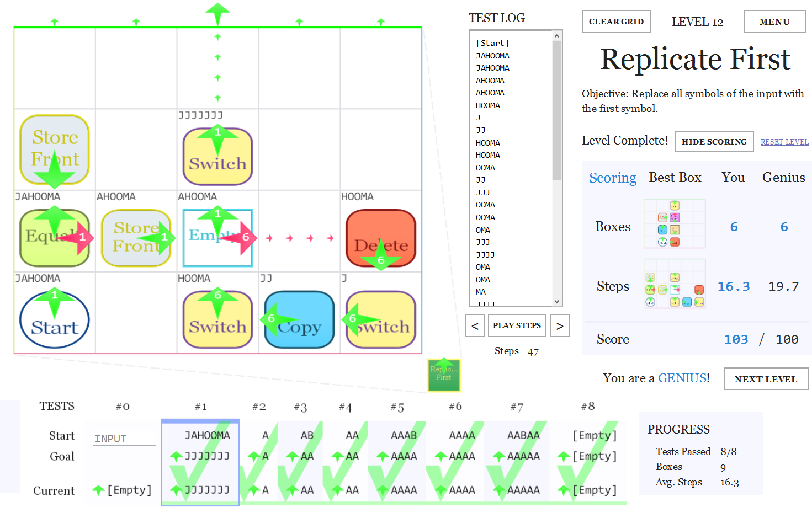Click the Best Box steps thumbnail

675,283
